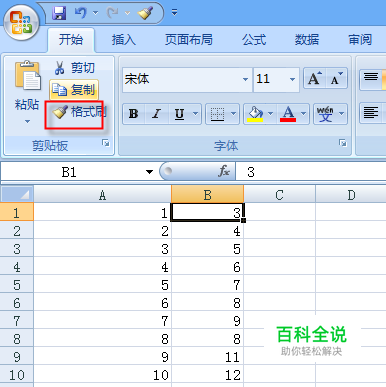Open the redo history dropdown arrow

[x=128, y=13]
